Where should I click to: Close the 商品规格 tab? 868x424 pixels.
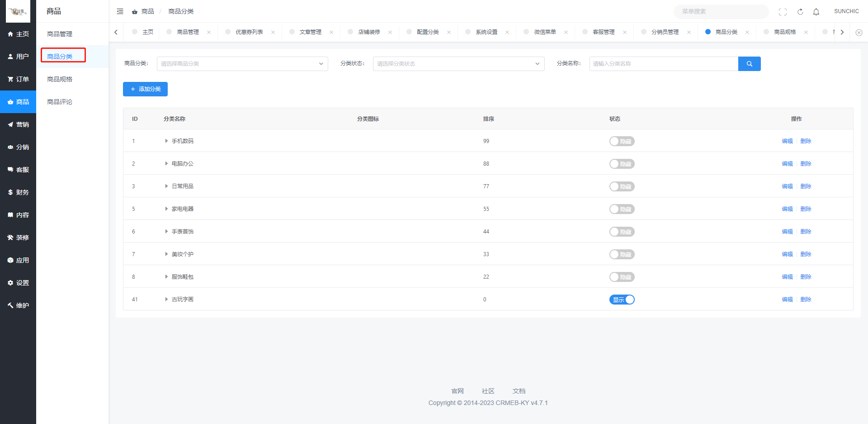[x=806, y=32]
